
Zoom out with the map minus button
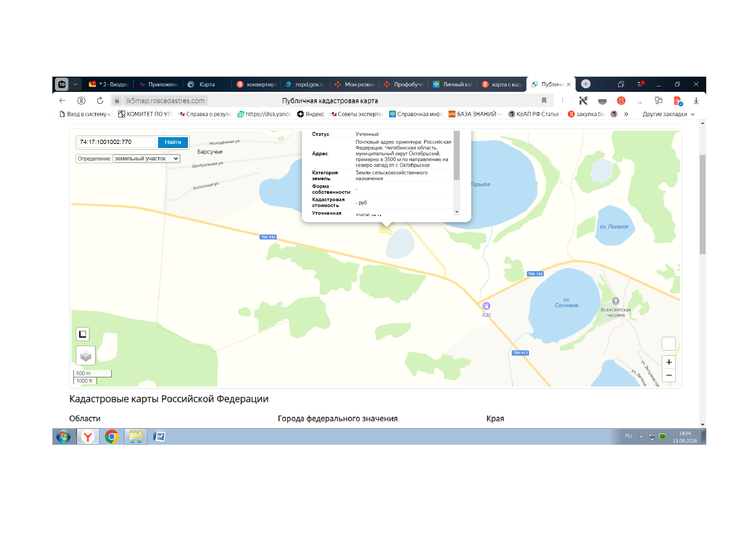coord(669,375)
